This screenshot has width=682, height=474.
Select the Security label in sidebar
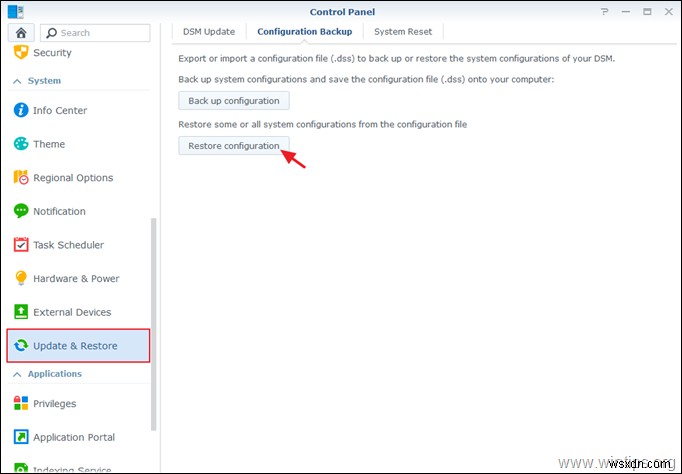(x=52, y=53)
